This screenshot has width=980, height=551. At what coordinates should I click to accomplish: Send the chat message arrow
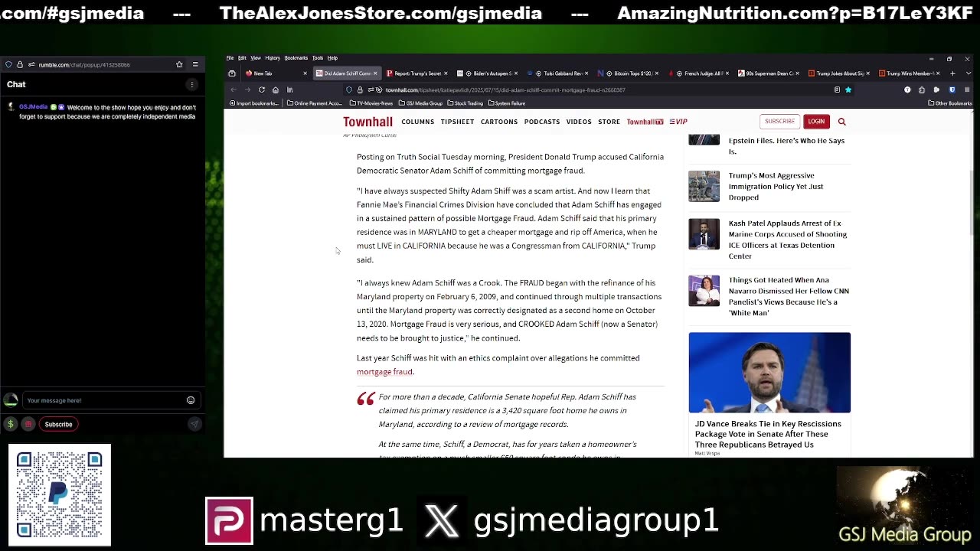[194, 424]
